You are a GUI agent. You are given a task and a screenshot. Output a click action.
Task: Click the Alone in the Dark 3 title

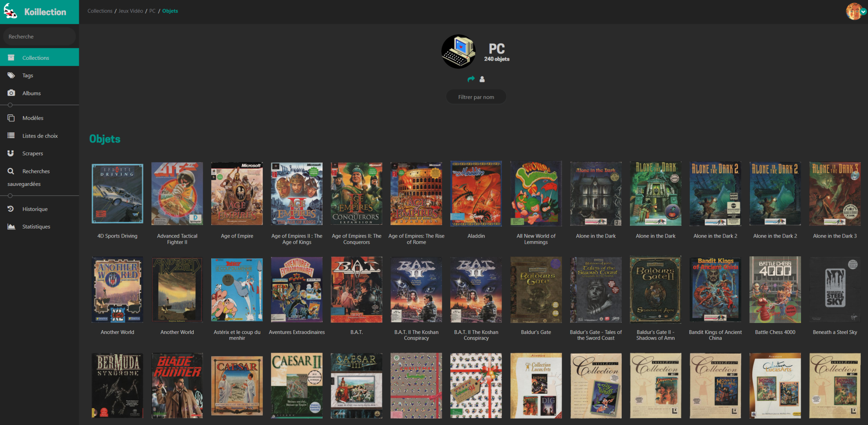click(835, 236)
